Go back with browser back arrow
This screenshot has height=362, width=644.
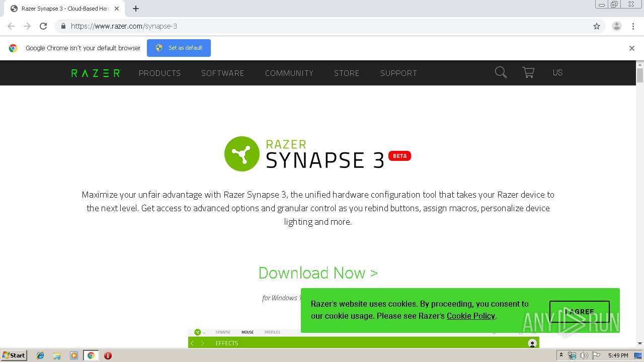pos(11,26)
